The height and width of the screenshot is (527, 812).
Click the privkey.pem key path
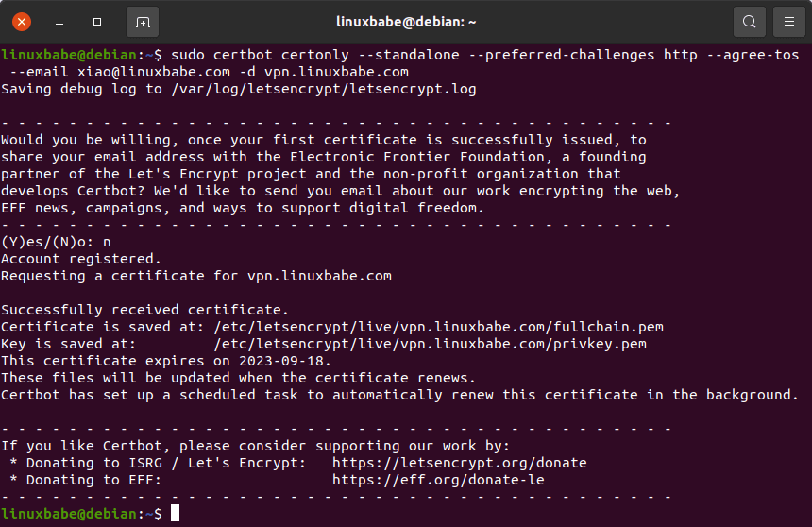coord(430,344)
